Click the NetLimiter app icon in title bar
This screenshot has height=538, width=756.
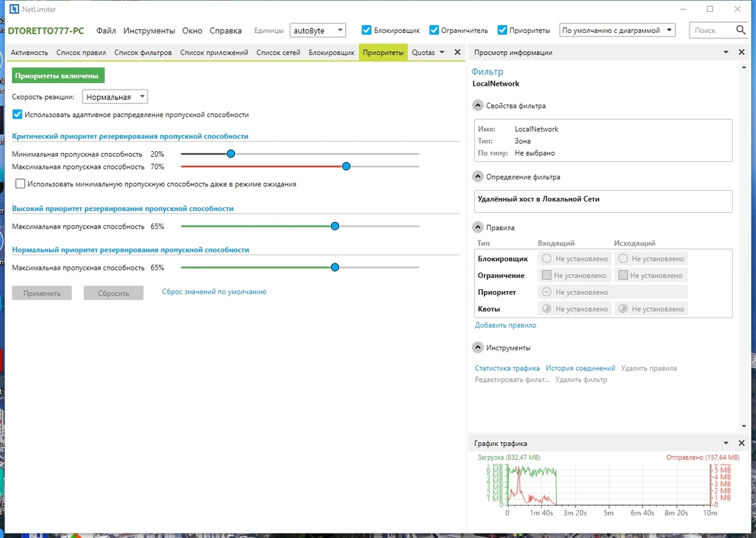(14, 9)
